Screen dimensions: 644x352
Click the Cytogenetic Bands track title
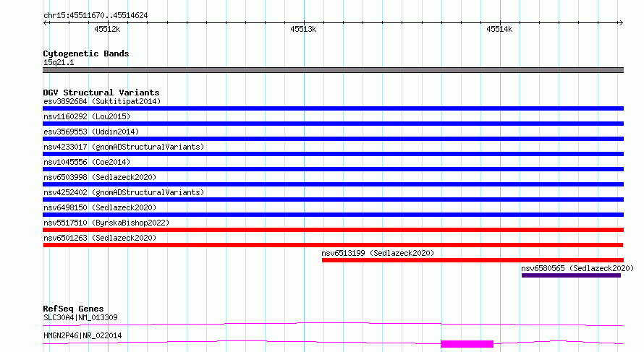point(86,53)
